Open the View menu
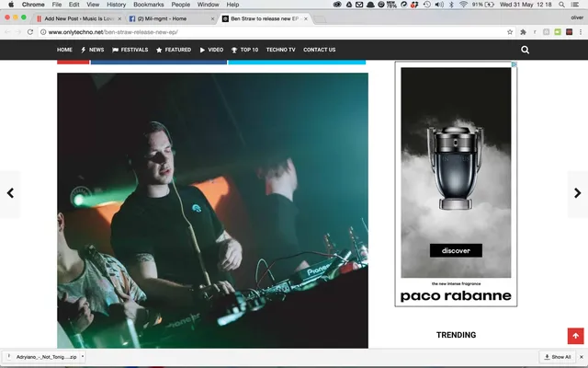 pos(93,5)
